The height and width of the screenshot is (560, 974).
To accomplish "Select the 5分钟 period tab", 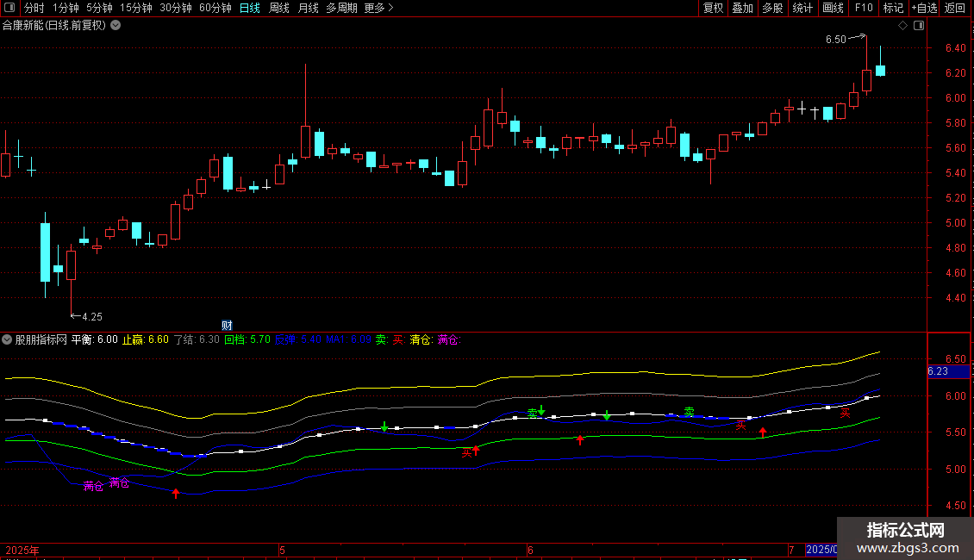I will [99, 8].
